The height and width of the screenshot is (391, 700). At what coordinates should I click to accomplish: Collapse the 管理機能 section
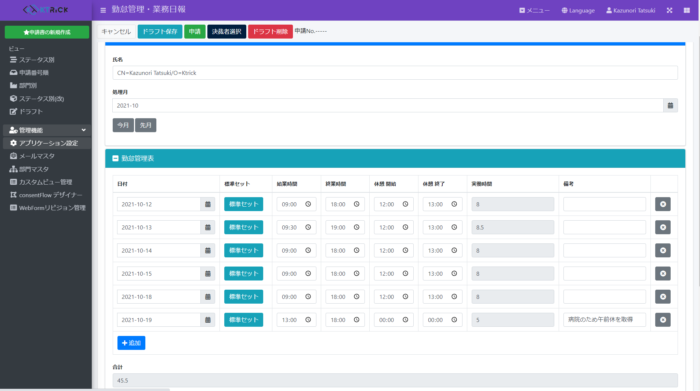[47, 130]
